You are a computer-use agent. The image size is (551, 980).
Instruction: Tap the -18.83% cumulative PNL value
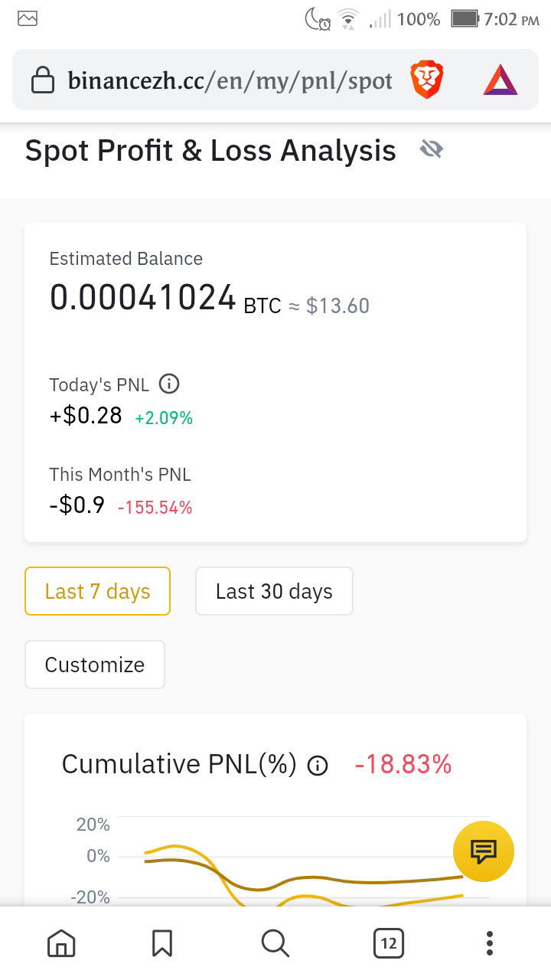tap(403, 764)
